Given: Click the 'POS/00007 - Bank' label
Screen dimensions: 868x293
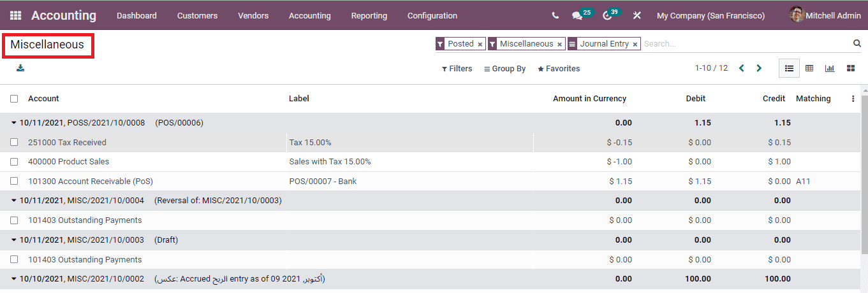Looking at the screenshot, I should [x=323, y=182].
